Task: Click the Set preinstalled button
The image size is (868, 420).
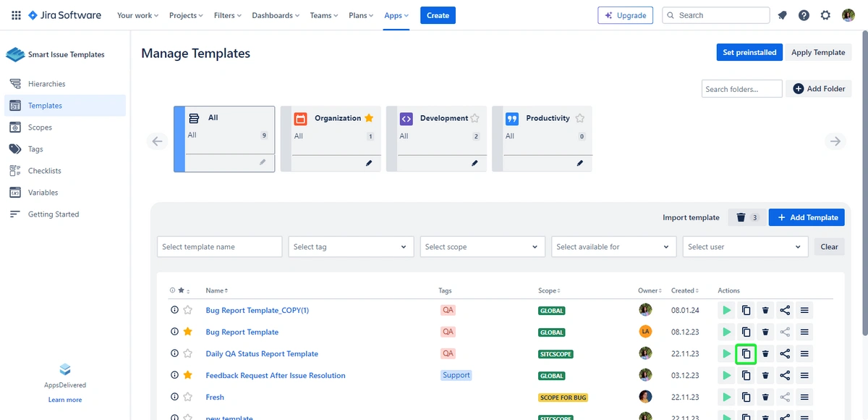Action: click(749, 52)
